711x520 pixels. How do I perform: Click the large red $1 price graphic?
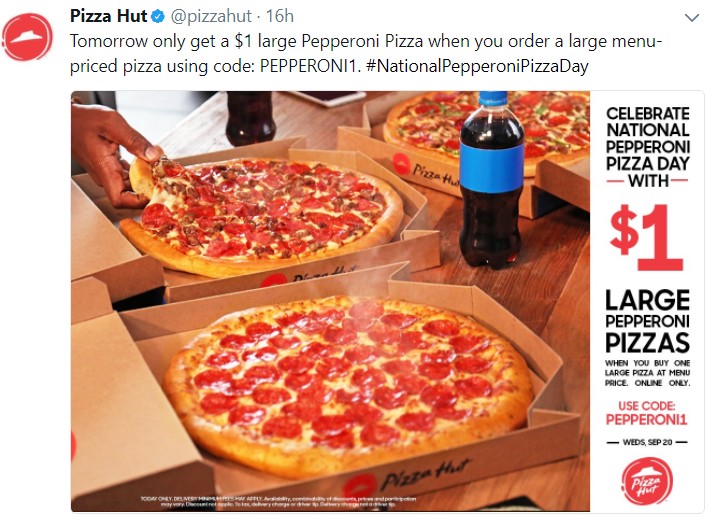click(x=647, y=237)
